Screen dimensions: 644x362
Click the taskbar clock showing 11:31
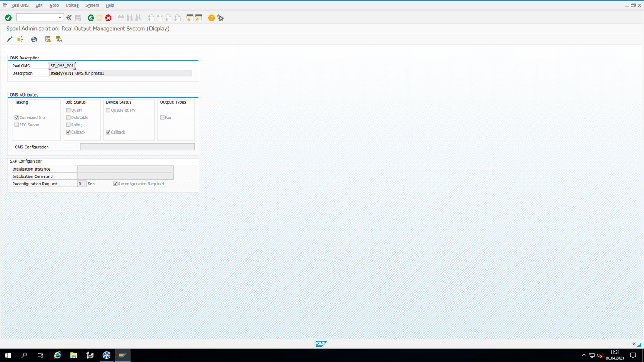(x=615, y=355)
